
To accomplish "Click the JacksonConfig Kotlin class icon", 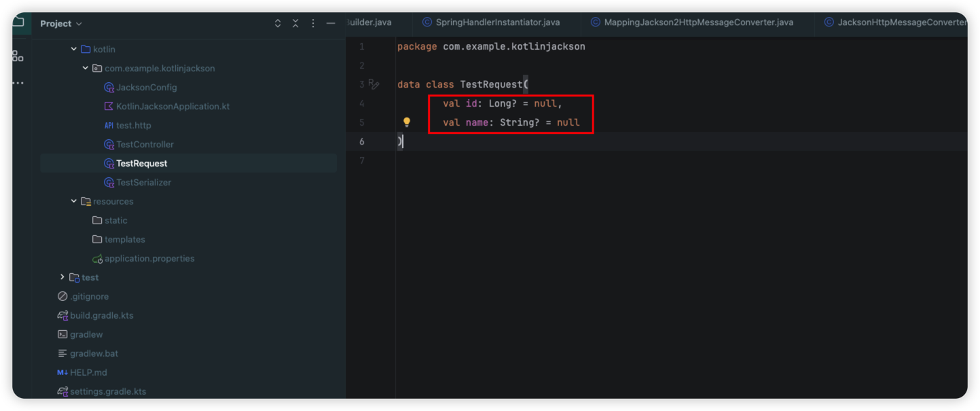I will pos(109,88).
